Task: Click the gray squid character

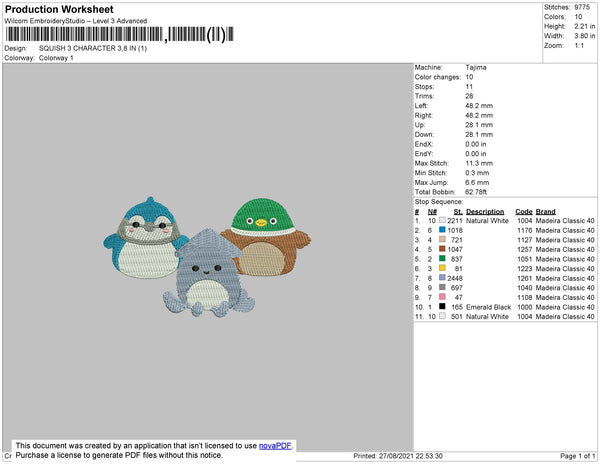Action: tap(209, 273)
